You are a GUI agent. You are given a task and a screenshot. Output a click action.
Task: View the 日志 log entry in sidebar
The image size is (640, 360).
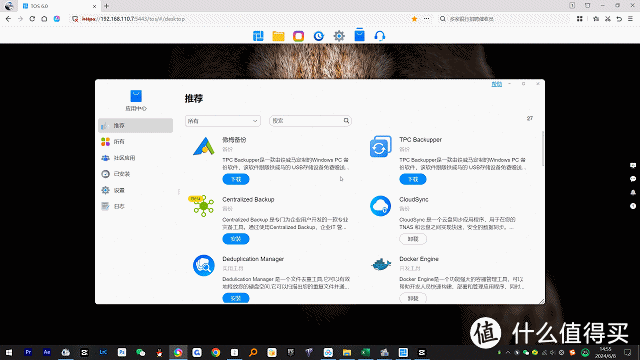click(136, 206)
